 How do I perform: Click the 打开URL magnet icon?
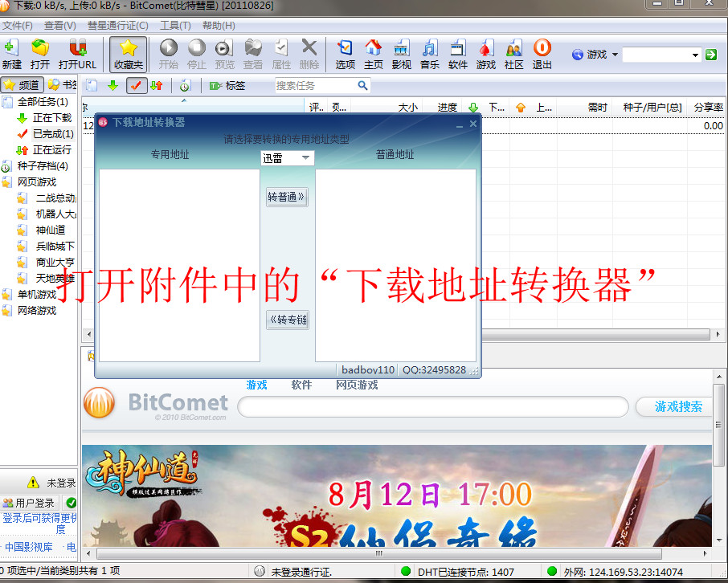pos(77,54)
